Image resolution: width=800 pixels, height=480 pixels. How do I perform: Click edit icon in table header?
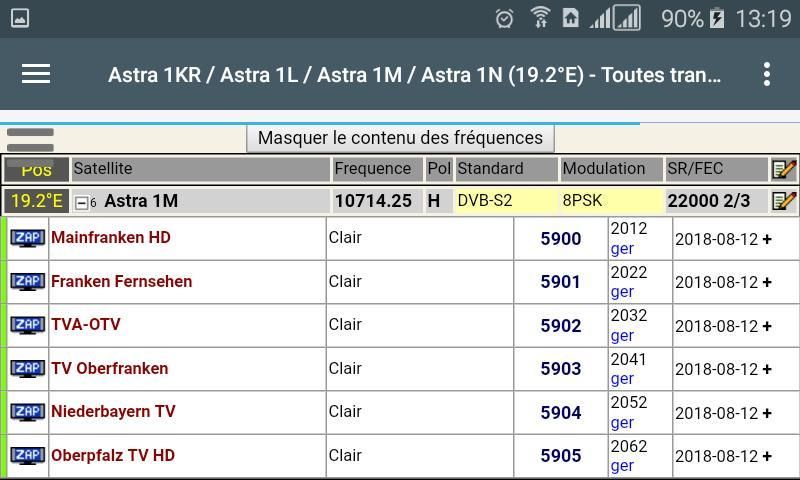[784, 169]
